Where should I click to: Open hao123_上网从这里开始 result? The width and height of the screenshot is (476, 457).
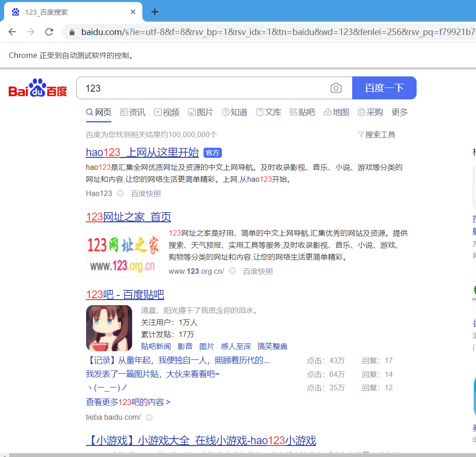[142, 152]
